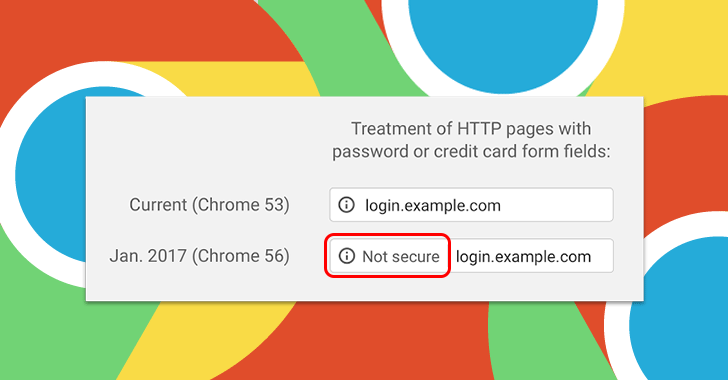This screenshot has height=380, width=728.
Task: Click login.example.com in the Chrome 56 bar
Action: pos(523,256)
